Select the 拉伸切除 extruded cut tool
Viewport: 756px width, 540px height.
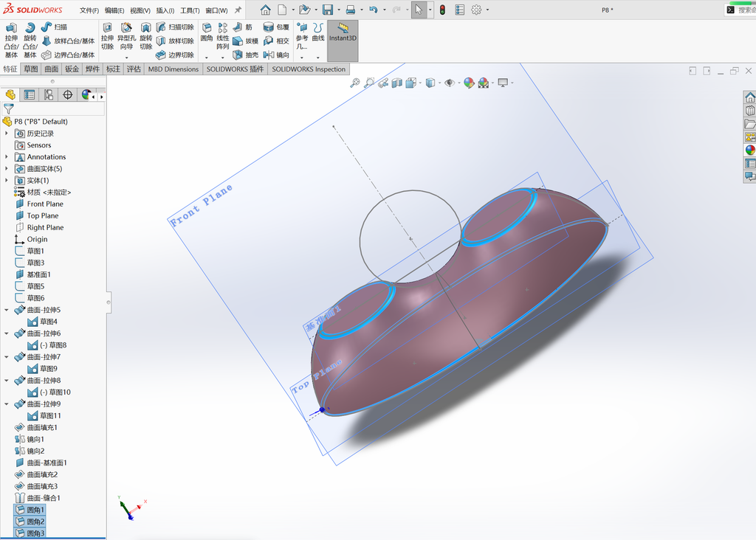pyautogui.click(x=108, y=37)
